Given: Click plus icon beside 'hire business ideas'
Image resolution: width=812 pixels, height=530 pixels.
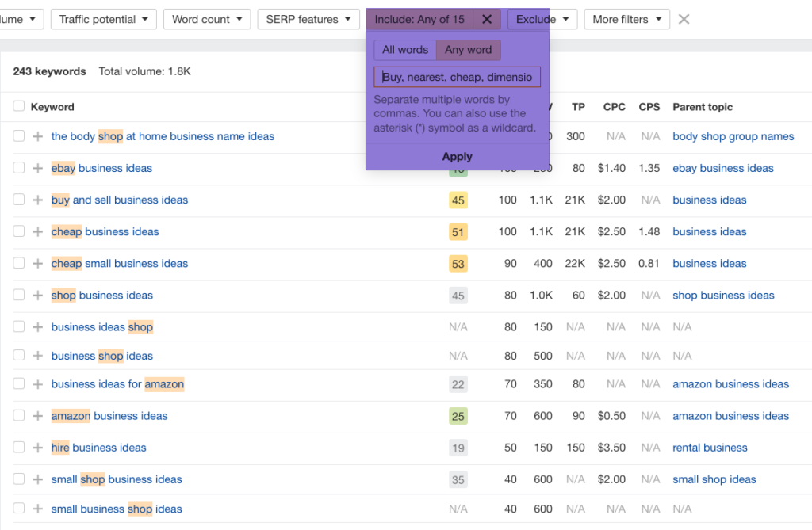Looking at the screenshot, I should [x=37, y=448].
